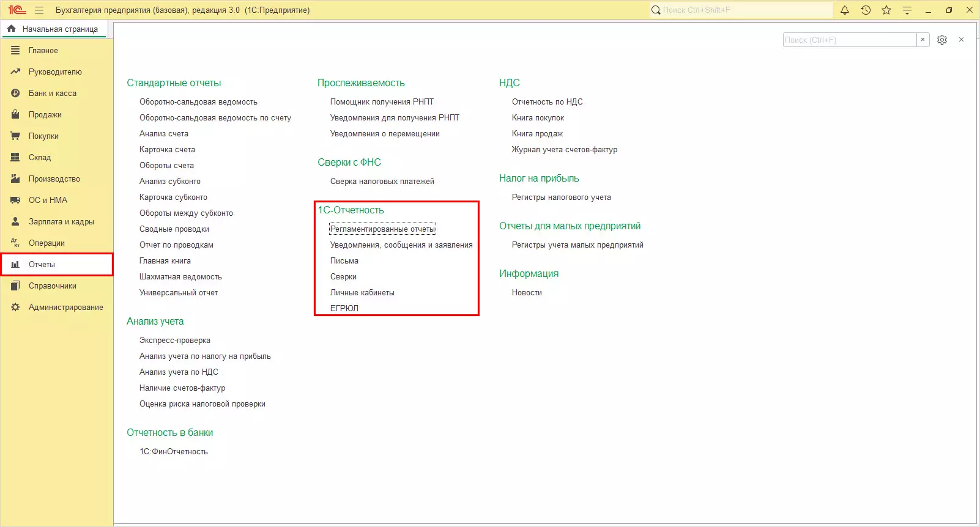Open the panel settings icon in title bar
The width and height of the screenshot is (980, 527).
(907, 10)
